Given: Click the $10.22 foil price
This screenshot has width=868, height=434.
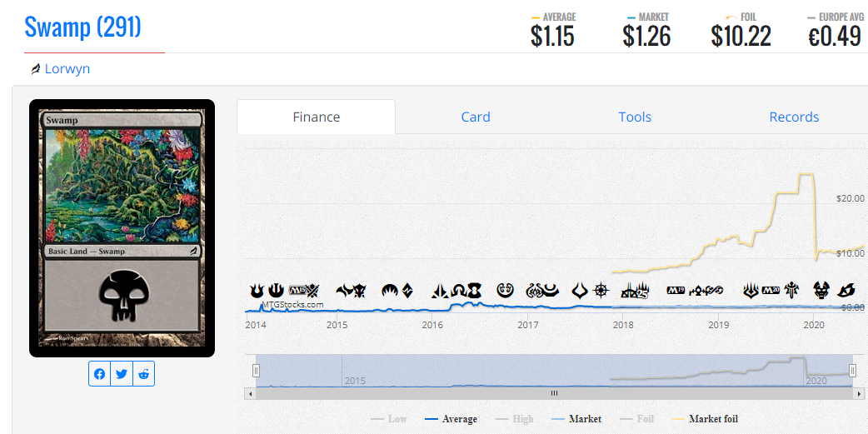Looking at the screenshot, I should coord(741,37).
